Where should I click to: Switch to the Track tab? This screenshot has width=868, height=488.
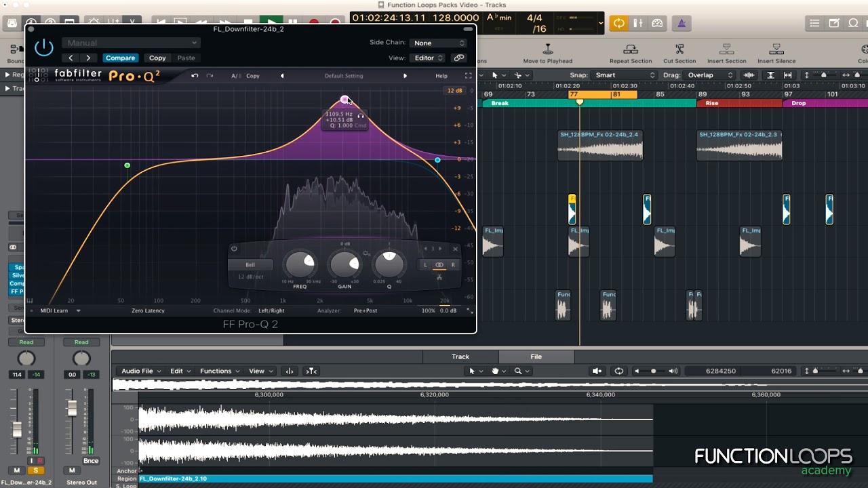(460, 357)
